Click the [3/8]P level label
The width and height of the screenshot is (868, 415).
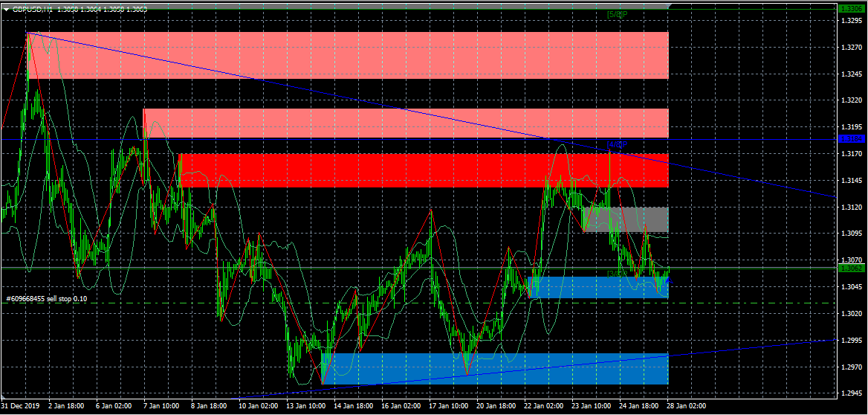617,273
